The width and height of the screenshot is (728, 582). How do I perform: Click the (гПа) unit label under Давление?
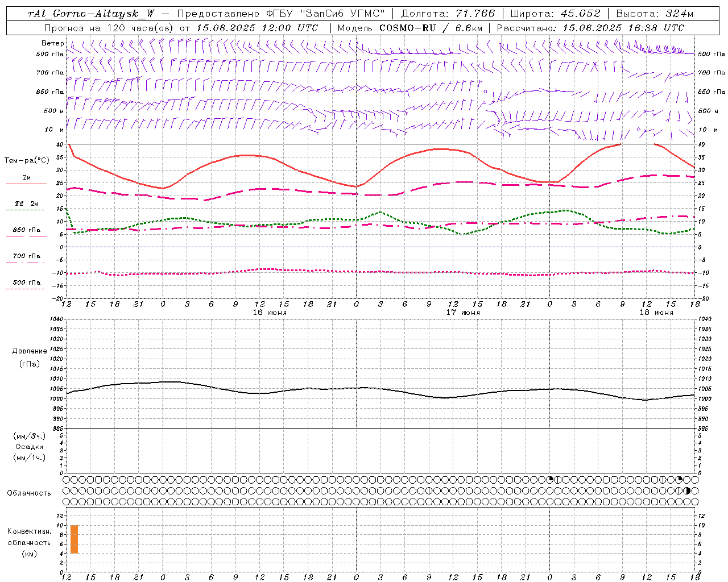point(30,364)
